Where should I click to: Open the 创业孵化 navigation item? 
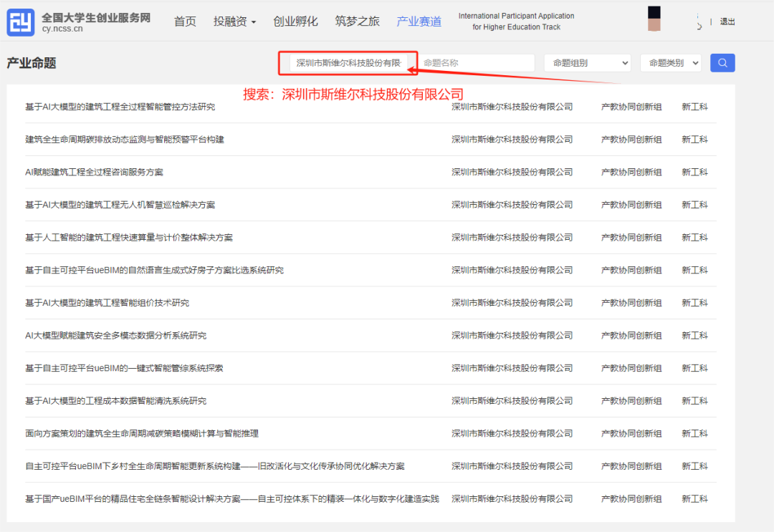[295, 21]
